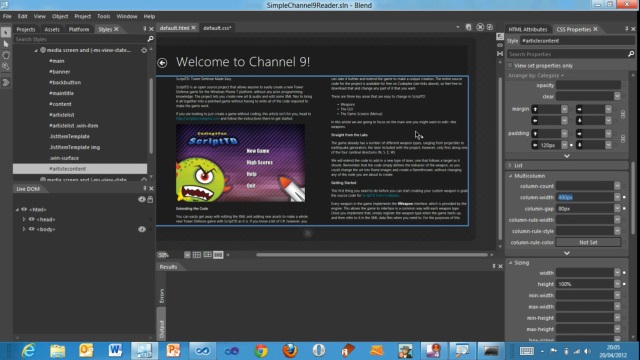Open Google Chrome from taskbar
The width and height of the screenshot is (640, 360).
click(x=261, y=351)
